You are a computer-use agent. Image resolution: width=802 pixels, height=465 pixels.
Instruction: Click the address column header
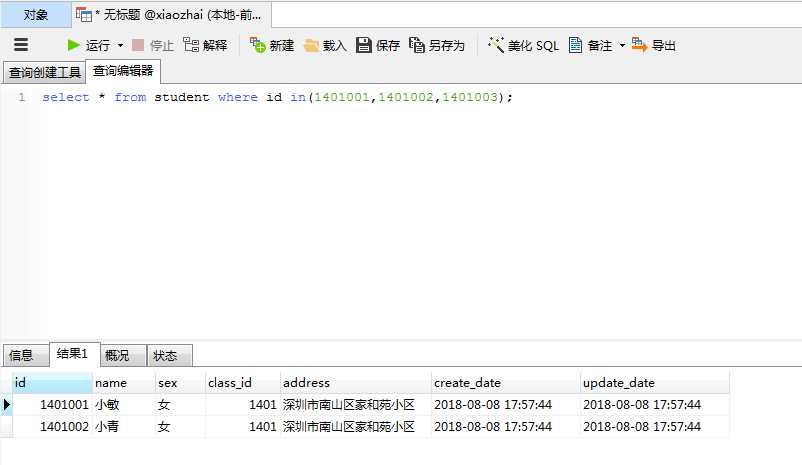[355, 383]
